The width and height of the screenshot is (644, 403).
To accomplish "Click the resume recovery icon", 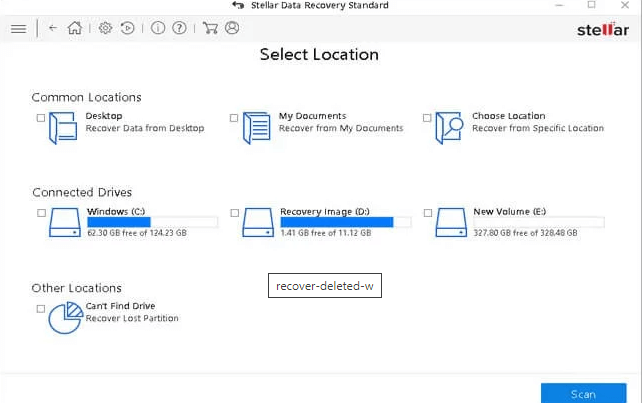I will coord(127,28).
